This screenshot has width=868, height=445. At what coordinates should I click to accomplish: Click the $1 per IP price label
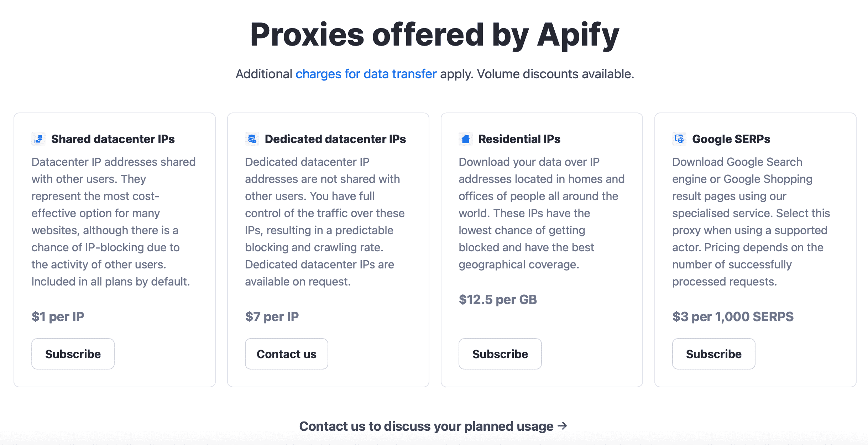click(x=58, y=316)
